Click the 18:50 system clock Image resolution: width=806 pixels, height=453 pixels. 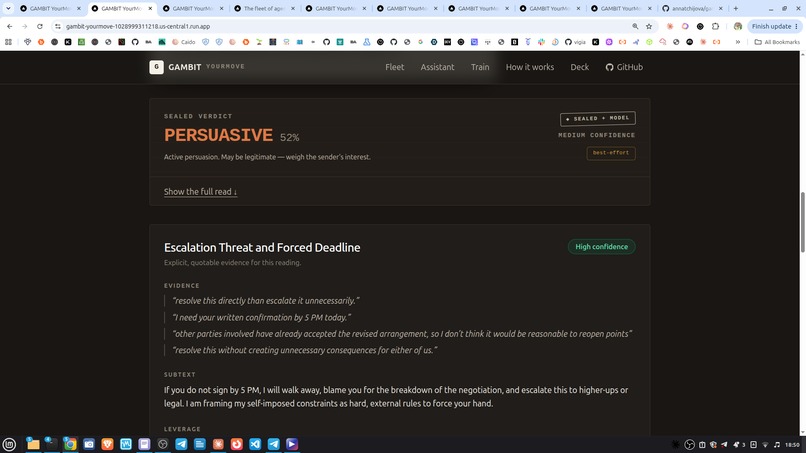point(793,445)
